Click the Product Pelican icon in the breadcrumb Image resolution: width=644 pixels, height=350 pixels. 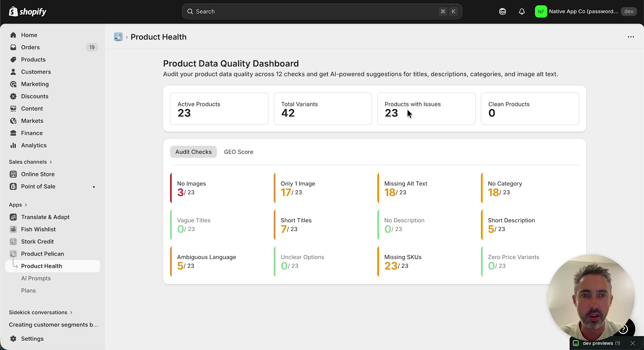point(118,37)
